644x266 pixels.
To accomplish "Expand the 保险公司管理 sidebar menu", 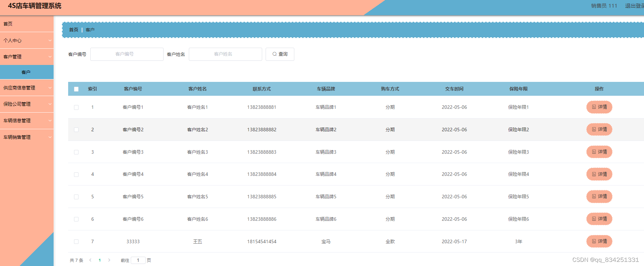I will (27, 104).
